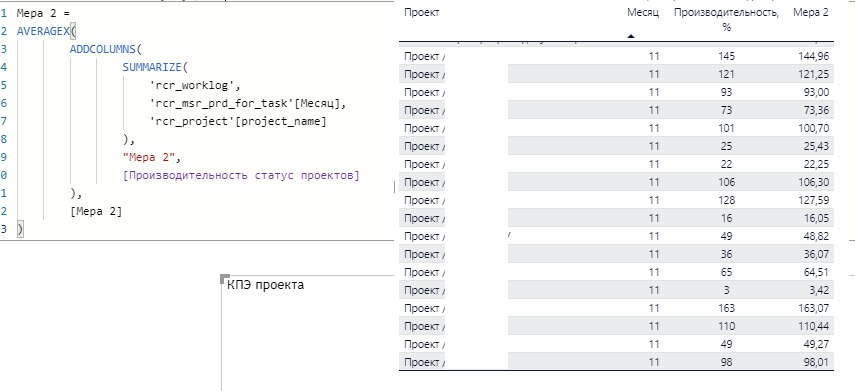Select the Мера 2 value 64,51
Image resolution: width=855 pixels, height=391 pixels.
817,272
